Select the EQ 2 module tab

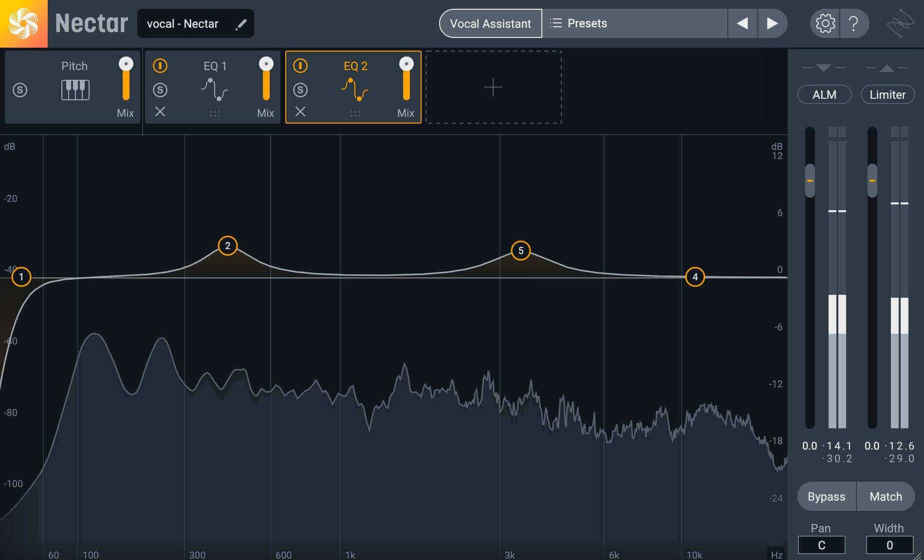355,66
